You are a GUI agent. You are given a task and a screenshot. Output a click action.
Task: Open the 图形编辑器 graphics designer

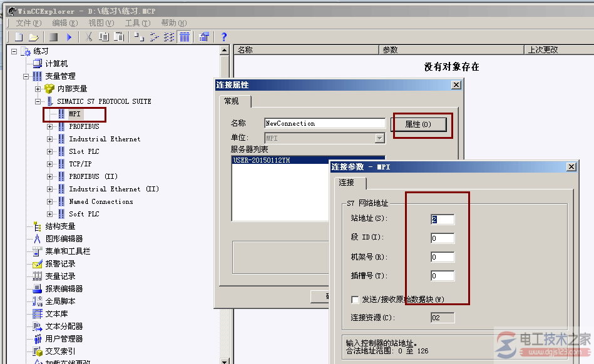click(64, 239)
